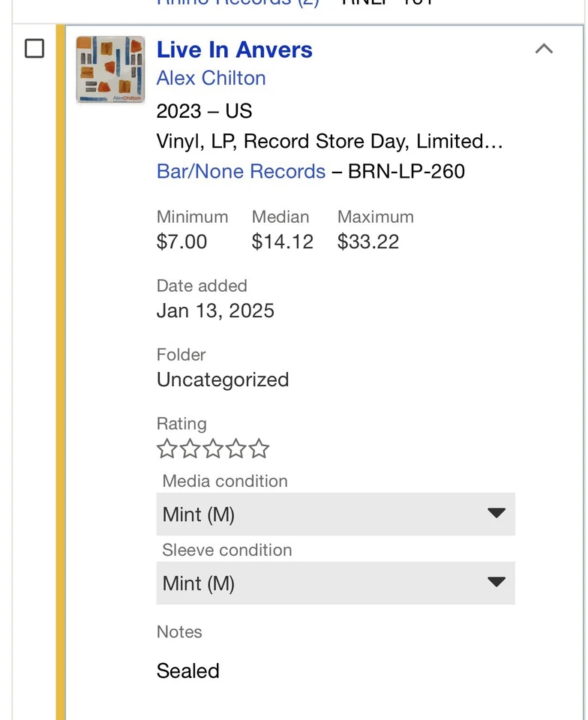Image resolution: width=588 pixels, height=720 pixels.
Task: Click the $7.00 minimum price
Action: click(181, 241)
